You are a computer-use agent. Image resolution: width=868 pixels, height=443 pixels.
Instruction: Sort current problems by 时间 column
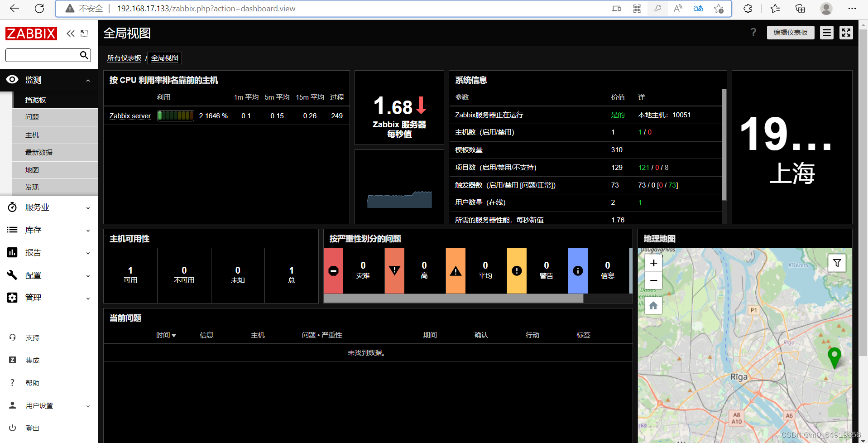pyautogui.click(x=166, y=335)
